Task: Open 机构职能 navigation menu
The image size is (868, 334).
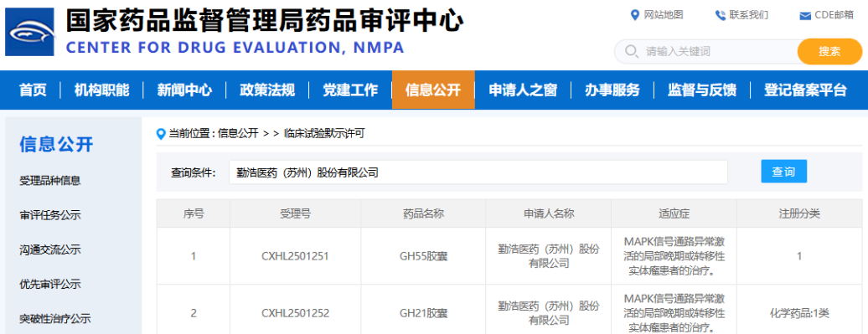Action: pos(102,90)
